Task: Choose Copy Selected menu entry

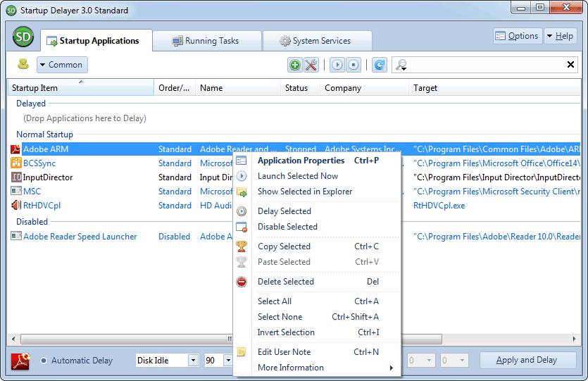Action: click(x=318, y=246)
